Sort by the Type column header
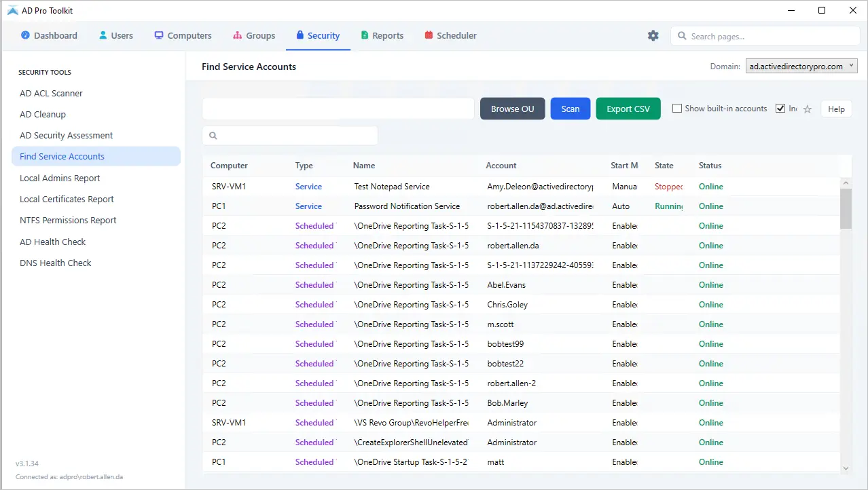This screenshot has width=868, height=490. coord(304,166)
